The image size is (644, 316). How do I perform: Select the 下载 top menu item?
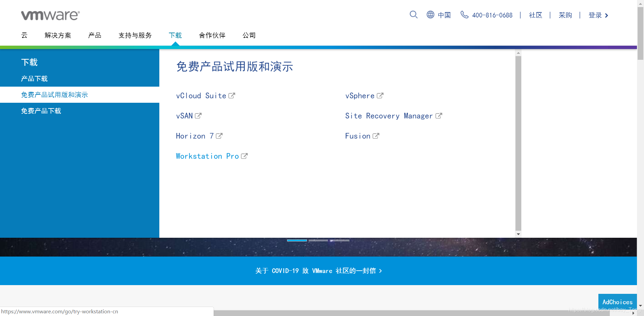[x=175, y=35]
